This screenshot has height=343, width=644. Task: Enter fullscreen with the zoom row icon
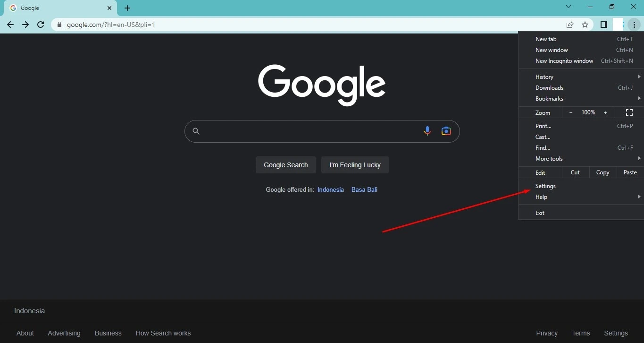[629, 112]
